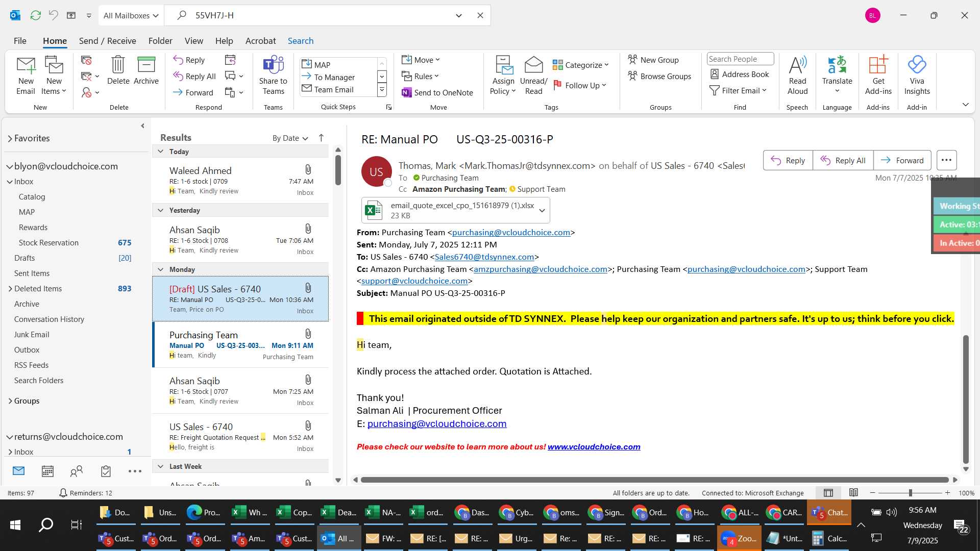Click the Windows Start button
Viewport: 980px width, 551px height.
pos(15,524)
